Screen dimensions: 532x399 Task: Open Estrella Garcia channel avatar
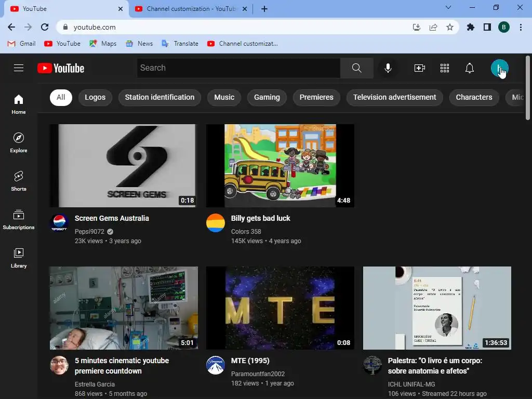59,365
